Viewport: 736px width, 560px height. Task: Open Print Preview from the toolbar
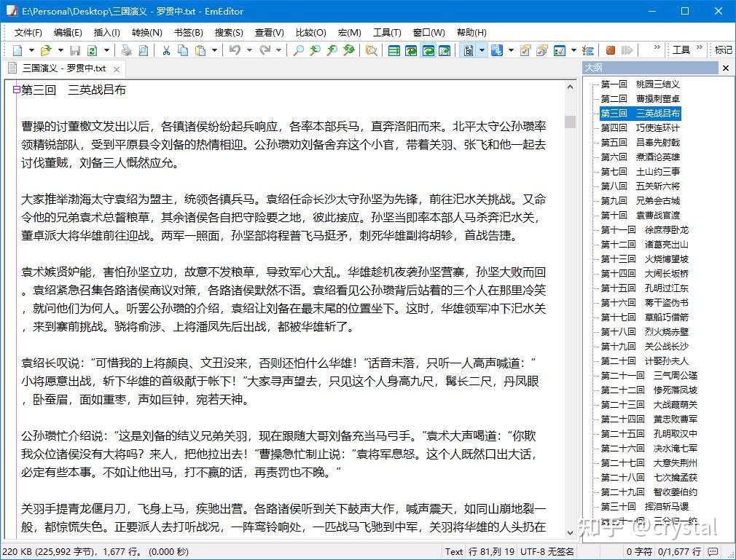(x=144, y=50)
